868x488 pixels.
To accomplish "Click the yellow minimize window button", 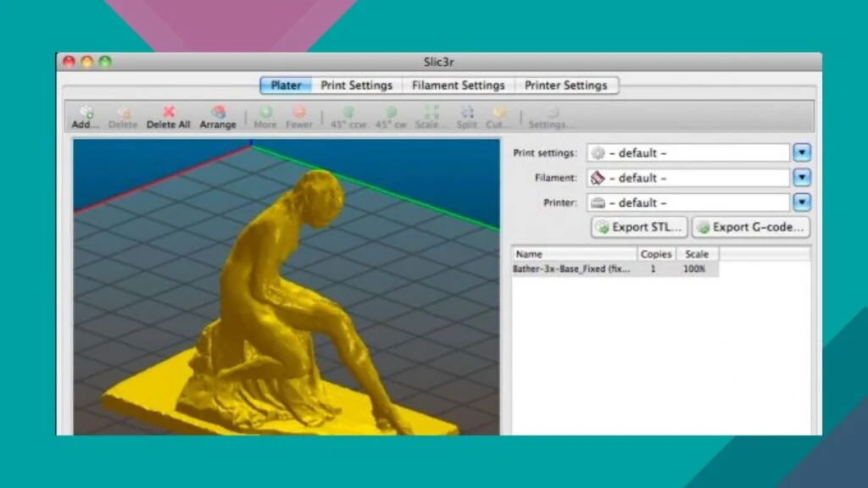I will pyautogui.click(x=87, y=61).
